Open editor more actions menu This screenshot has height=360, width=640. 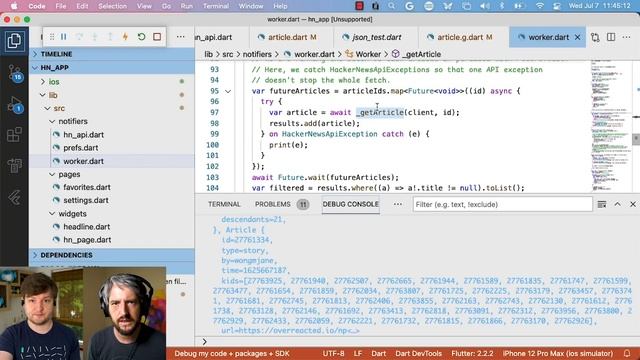[627, 37]
